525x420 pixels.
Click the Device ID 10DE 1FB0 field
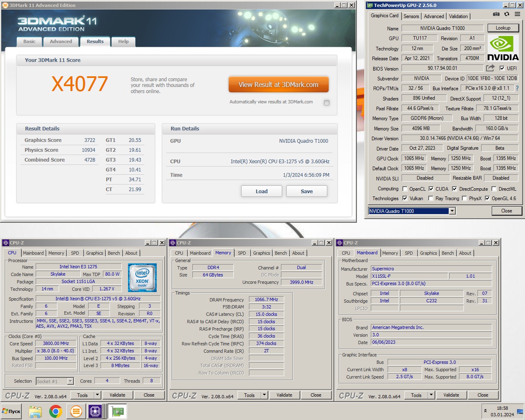(x=492, y=78)
